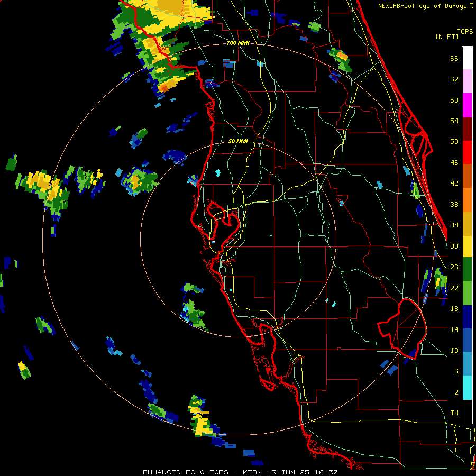Click the '26' legend value
This screenshot has width=476, height=476.
point(454,267)
